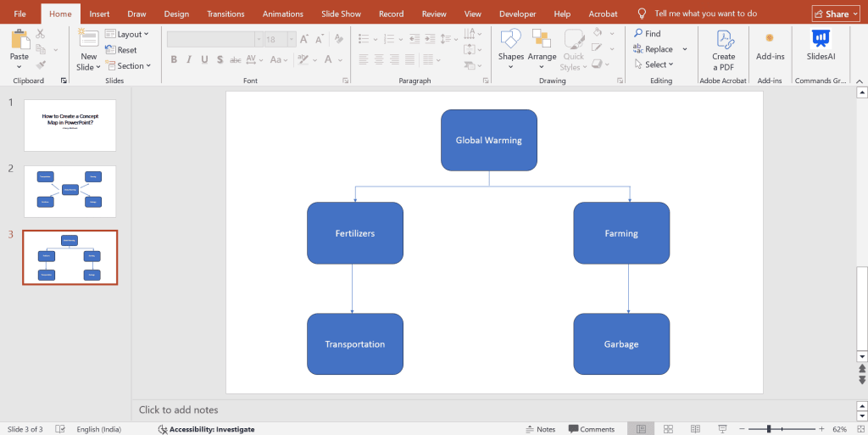
Task: Click the Share button
Action: click(835, 14)
